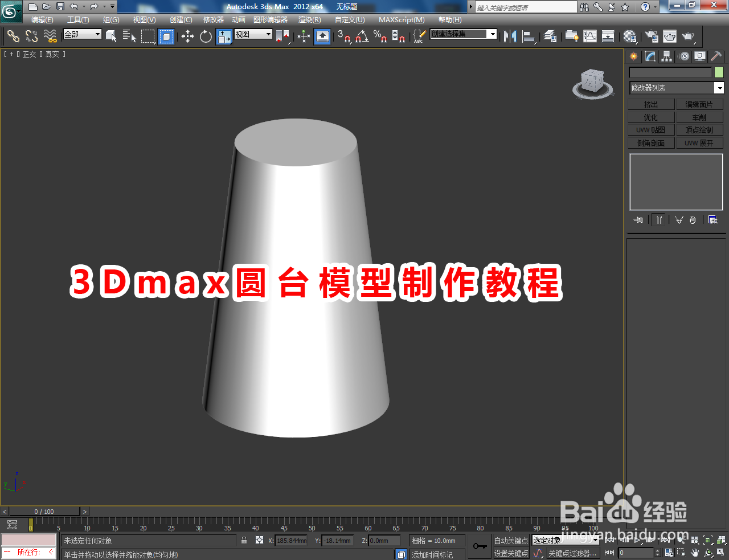Click the MAXScript(M) menu
Viewport: 729px width, 560px height.
[401, 19]
